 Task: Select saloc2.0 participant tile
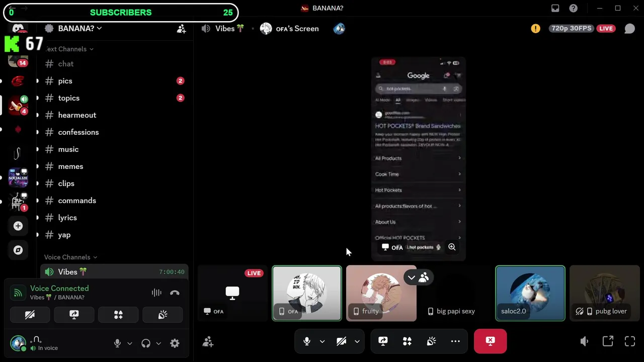pyautogui.click(x=530, y=293)
